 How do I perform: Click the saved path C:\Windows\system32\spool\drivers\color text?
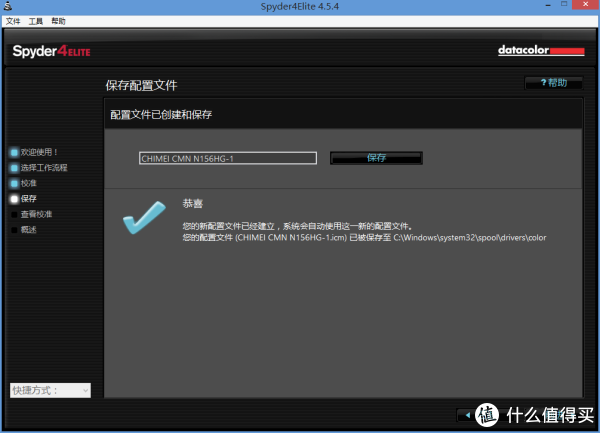pos(470,238)
